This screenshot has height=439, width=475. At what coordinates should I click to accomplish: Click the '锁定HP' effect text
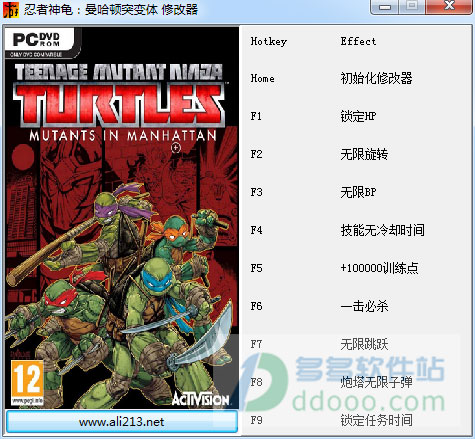(358, 116)
